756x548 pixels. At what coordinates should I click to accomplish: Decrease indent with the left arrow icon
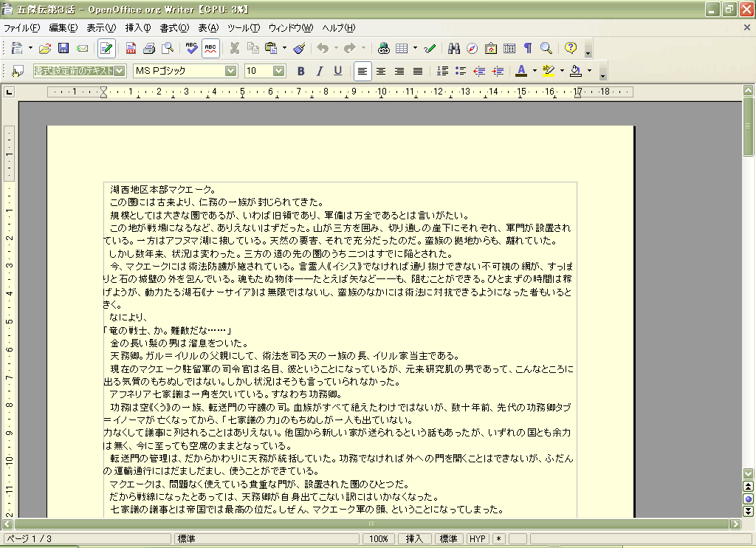pos(478,72)
